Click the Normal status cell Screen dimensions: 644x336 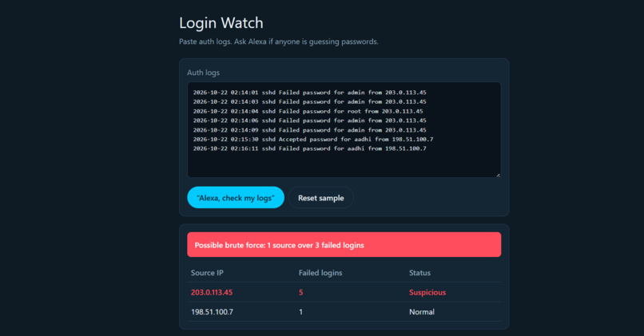[422, 312]
